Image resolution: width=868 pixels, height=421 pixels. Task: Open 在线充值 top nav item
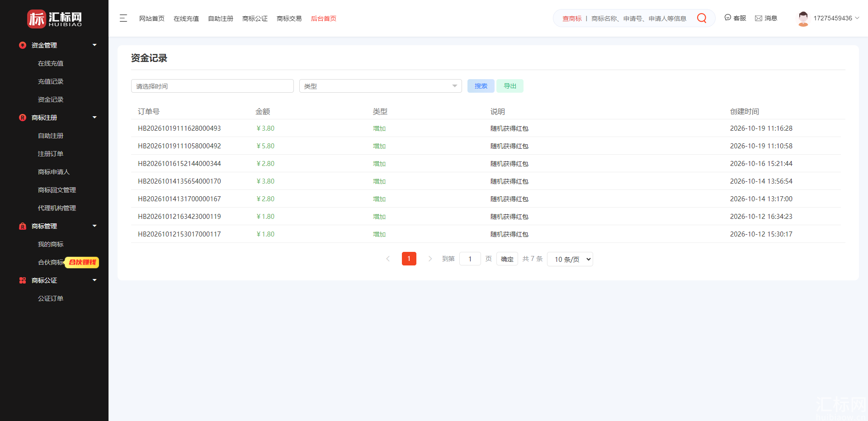click(186, 19)
